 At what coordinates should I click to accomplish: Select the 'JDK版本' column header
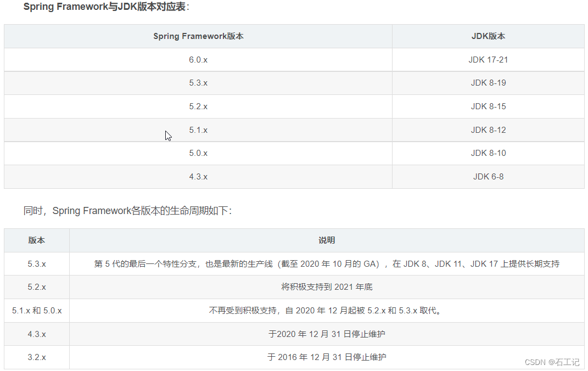[488, 36]
